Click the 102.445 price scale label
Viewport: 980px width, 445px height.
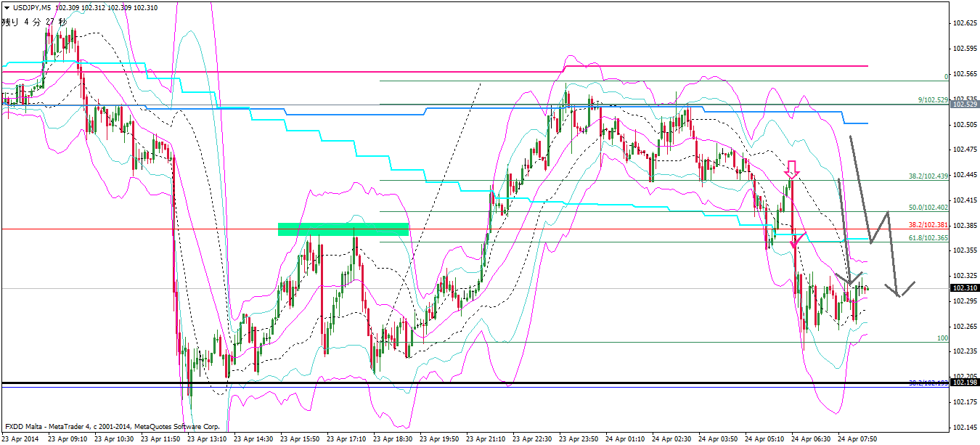pyautogui.click(x=965, y=175)
